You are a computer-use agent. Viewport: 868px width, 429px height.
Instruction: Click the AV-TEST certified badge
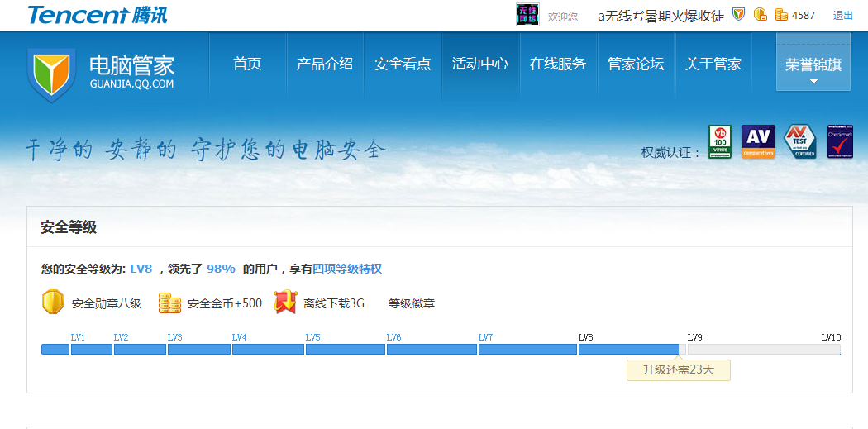[x=800, y=141]
